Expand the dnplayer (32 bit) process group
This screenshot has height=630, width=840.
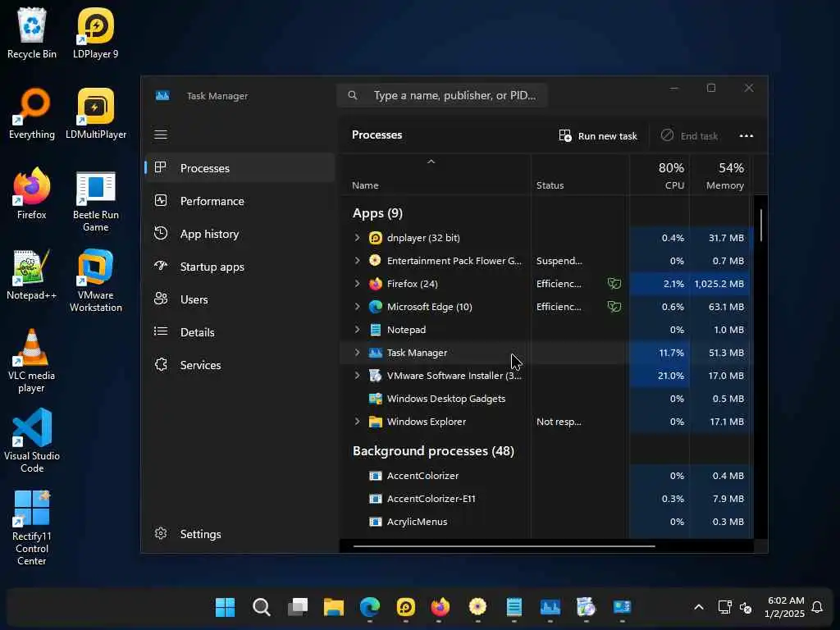pyautogui.click(x=358, y=237)
